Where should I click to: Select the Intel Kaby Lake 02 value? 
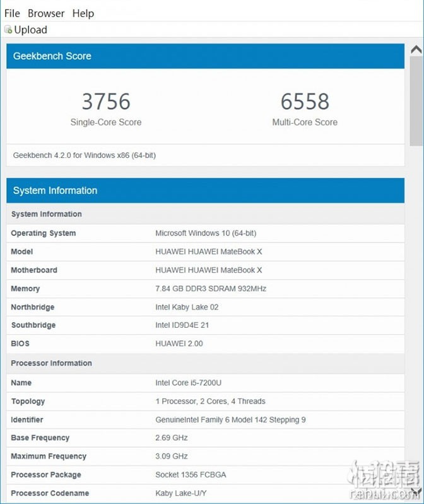click(x=187, y=308)
